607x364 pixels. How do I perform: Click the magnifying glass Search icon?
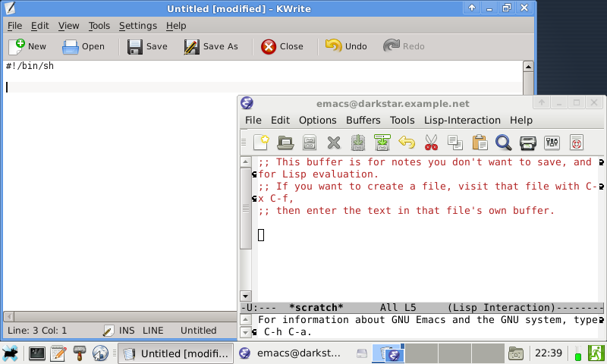click(503, 142)
